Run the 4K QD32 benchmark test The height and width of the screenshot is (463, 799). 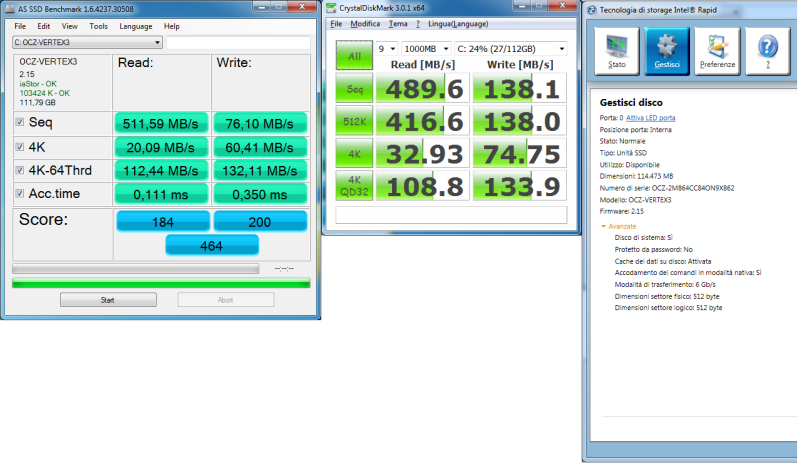click(x=354, y=188)
